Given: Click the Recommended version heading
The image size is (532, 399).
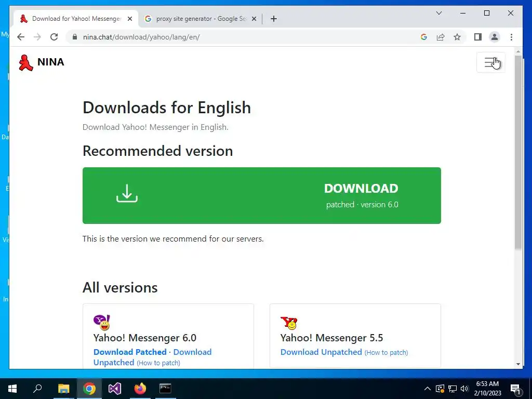Looking at the screenshot, I should pyautogui.click(x=158, y=151).
